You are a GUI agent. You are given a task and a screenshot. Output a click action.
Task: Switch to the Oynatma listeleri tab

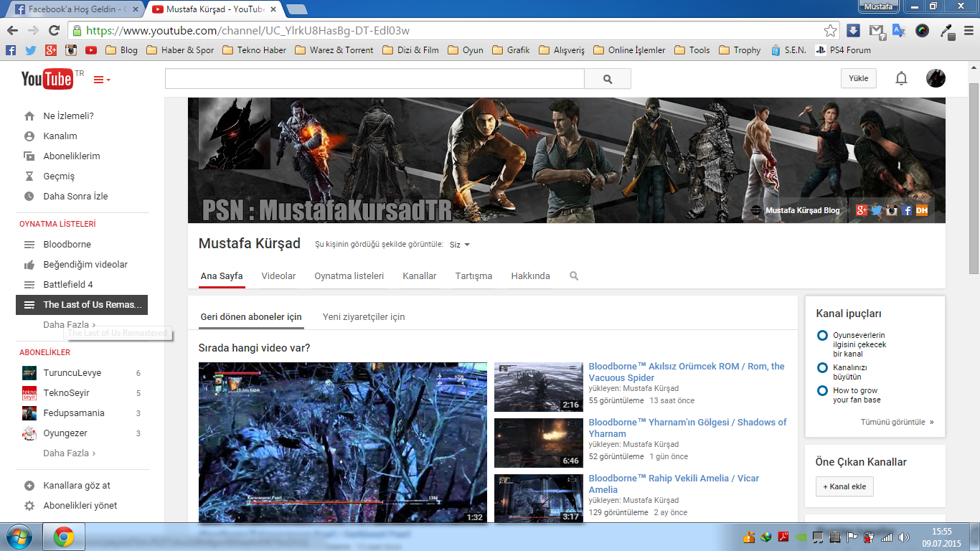(349, 275)
